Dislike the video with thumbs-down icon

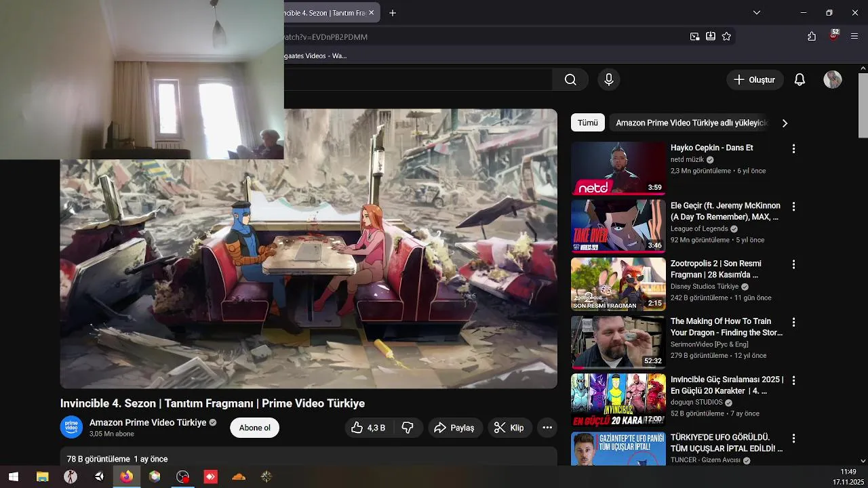(408, 428)
